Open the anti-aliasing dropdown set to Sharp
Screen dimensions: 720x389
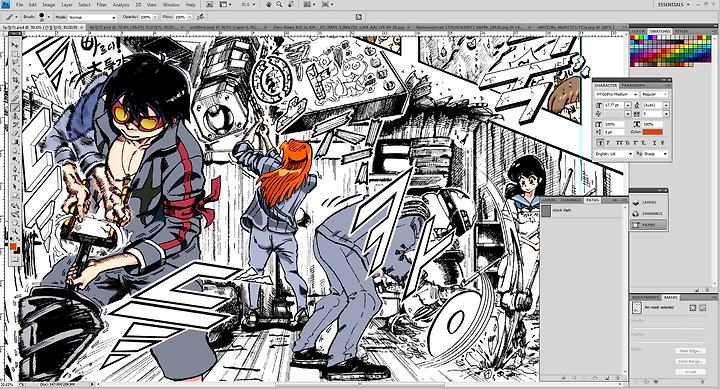[656, 154]
